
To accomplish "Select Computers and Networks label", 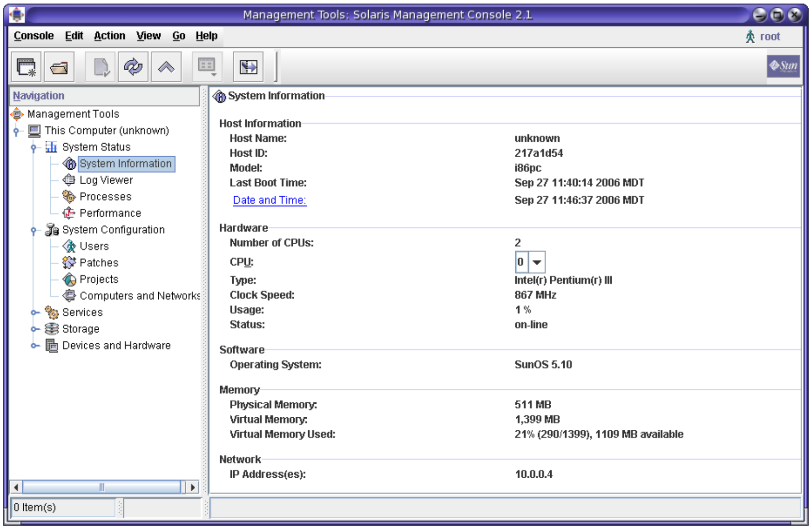I will [x=140, y=295].
